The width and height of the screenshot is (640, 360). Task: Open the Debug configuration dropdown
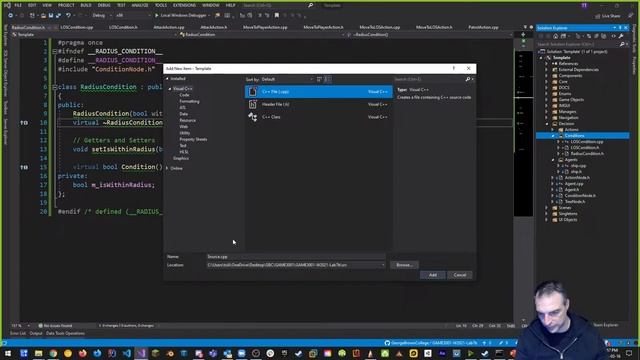click(x=102, y=16)
